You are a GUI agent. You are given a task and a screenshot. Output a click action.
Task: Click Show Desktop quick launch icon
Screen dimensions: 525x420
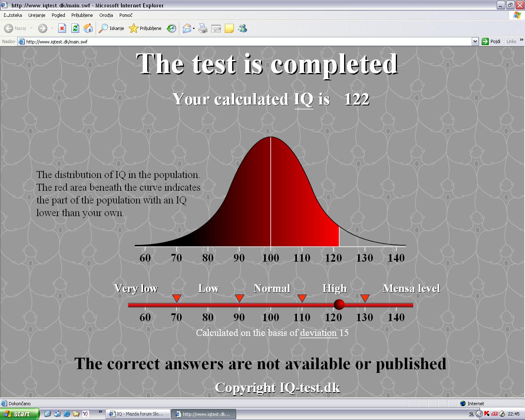click(x=48, y=414)
